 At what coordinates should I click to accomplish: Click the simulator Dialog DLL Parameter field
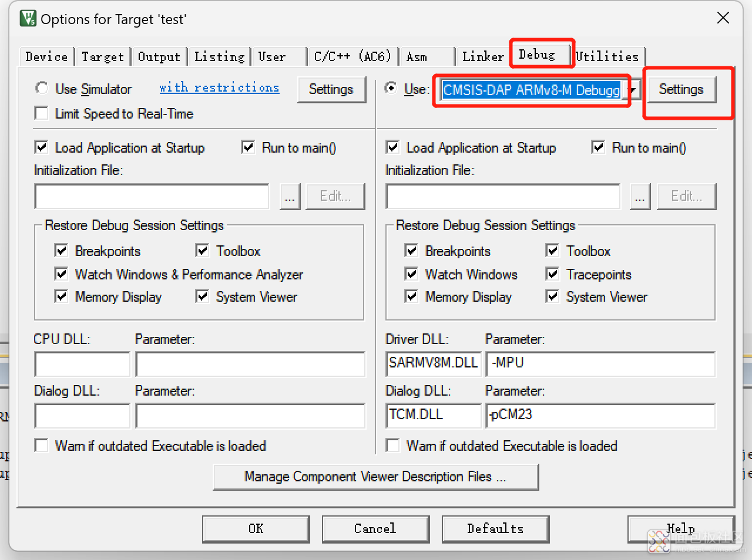250,416
